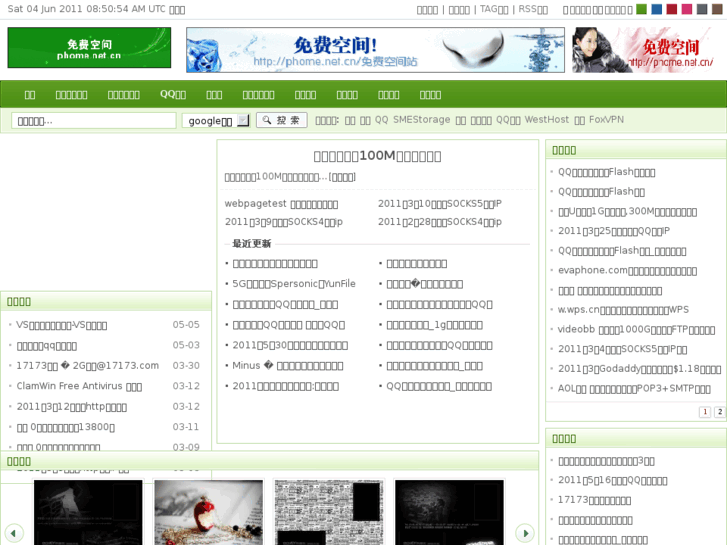The image size is (727, 545).
Task: Open the TAG link in top bar
Action: [x=493, y=10]
